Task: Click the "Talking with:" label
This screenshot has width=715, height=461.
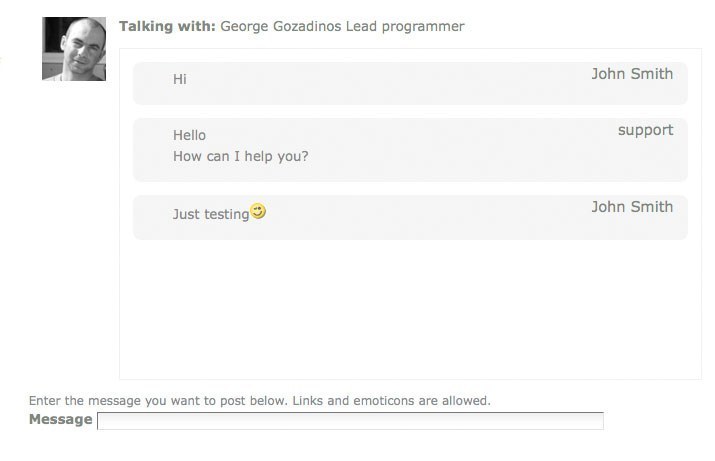Action: pos(167,26)
